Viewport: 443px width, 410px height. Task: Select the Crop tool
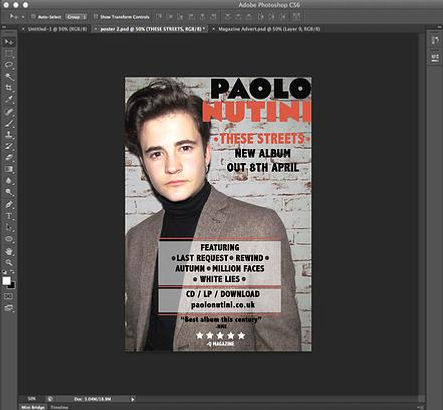(9, 88)
